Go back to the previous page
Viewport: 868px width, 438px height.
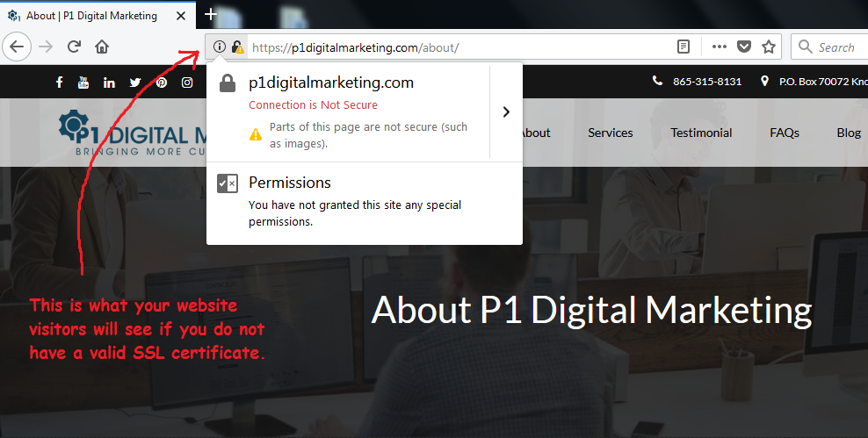(x=17, y=47)
